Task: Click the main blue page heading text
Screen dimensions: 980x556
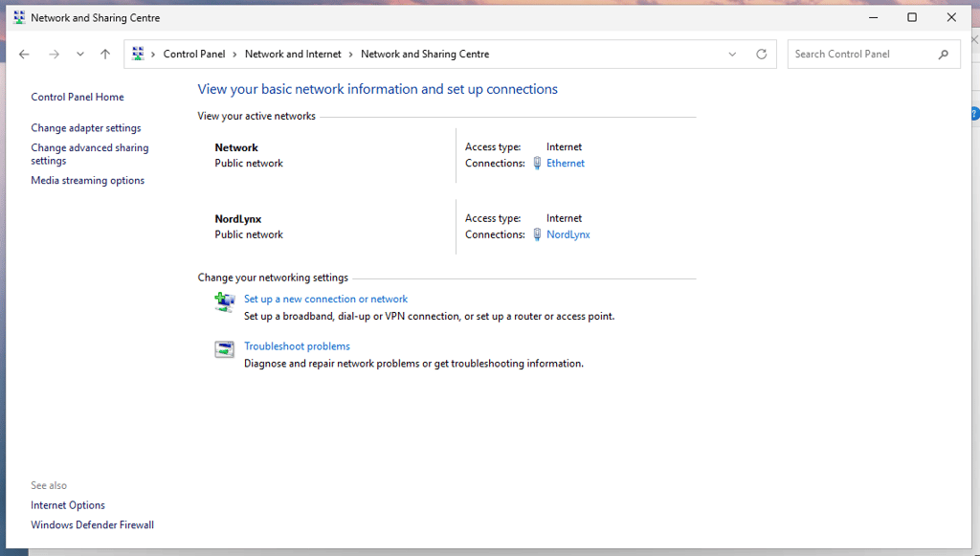Action: [x=377, y=89]
